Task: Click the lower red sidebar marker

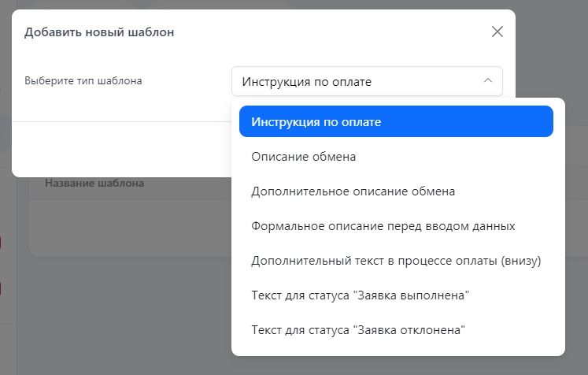Action: point(2,289)
